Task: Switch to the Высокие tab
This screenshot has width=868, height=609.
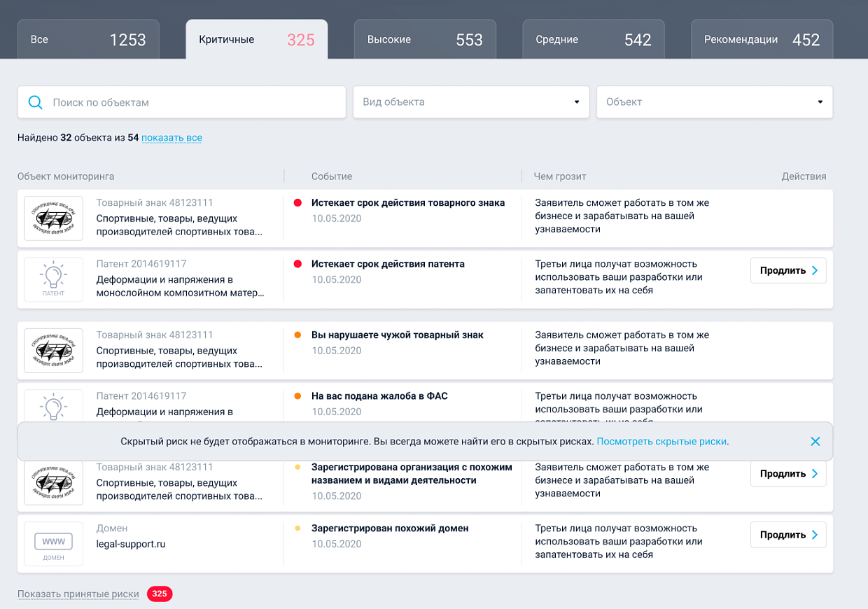Action: pos(424,39)
